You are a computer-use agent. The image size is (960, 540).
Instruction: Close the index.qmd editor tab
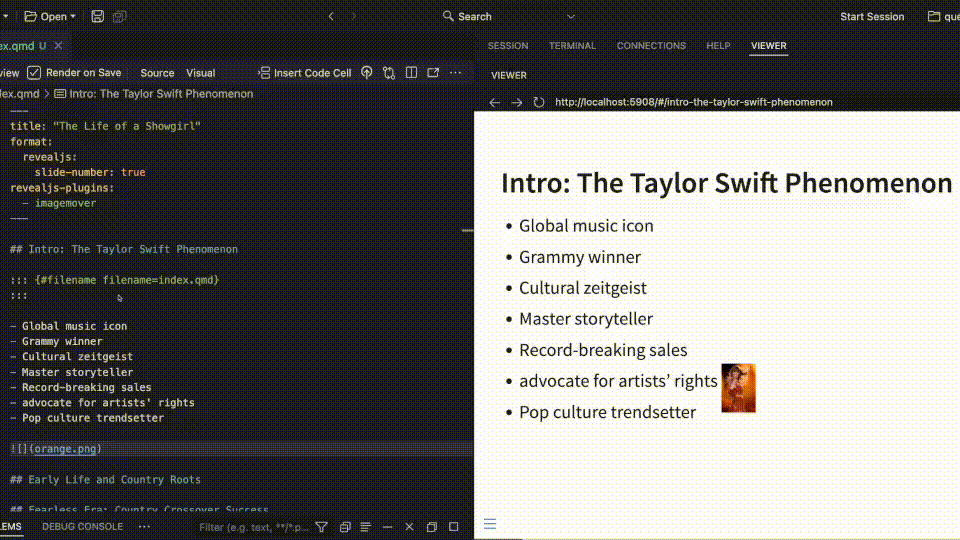click(x=58, y=45)
